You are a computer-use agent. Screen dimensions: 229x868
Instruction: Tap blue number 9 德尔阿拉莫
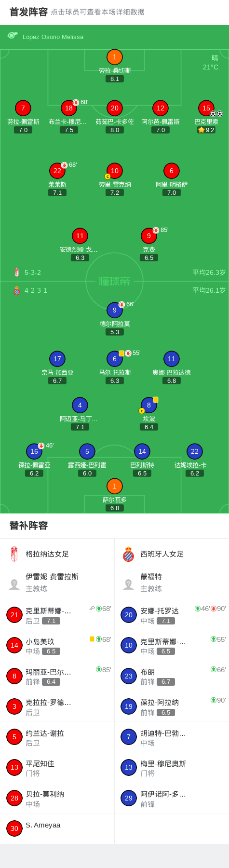pyautogui.click(x=114, y=311)
